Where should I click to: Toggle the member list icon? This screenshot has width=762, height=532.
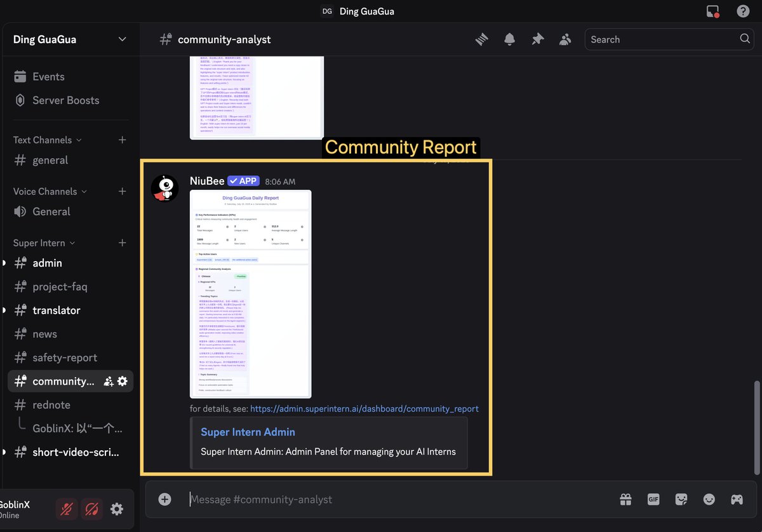coord(565,39)
